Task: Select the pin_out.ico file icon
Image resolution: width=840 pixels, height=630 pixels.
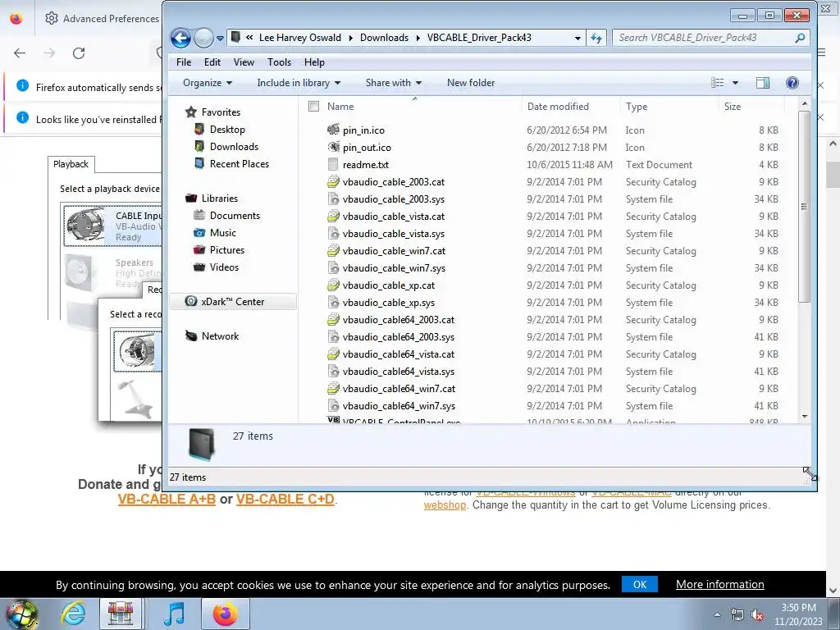Action: click(333, 147)
